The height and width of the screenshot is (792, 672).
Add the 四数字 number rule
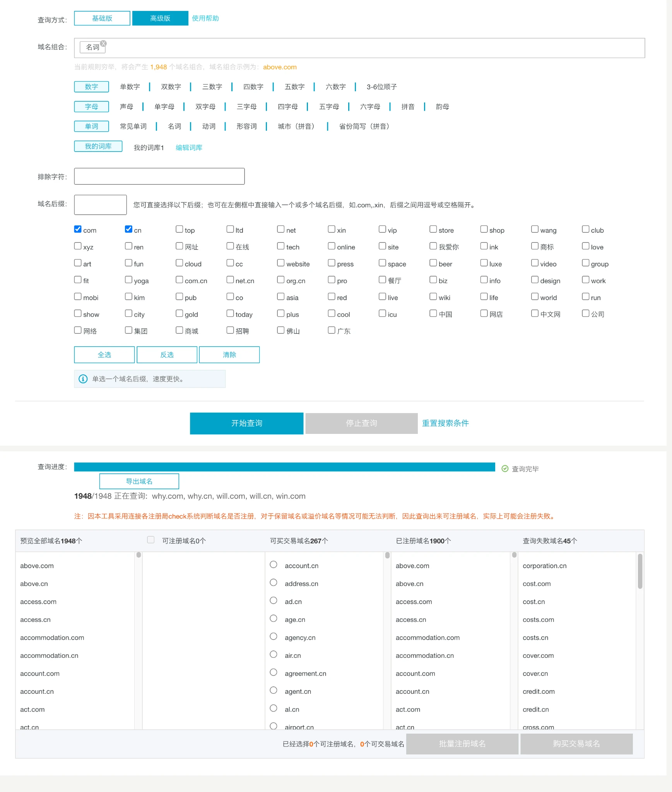[253, 87]
